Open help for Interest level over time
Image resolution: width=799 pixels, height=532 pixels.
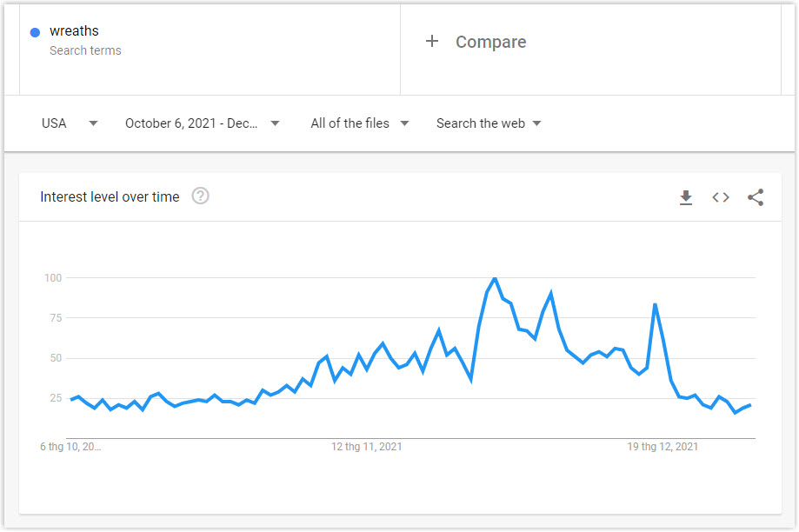coord(200,196)
